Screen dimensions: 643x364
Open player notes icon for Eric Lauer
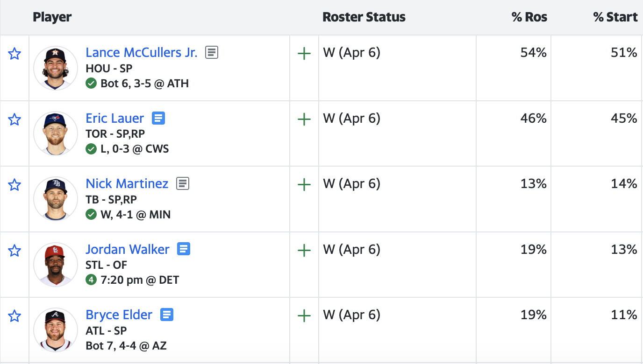click(x=158, y=118)
